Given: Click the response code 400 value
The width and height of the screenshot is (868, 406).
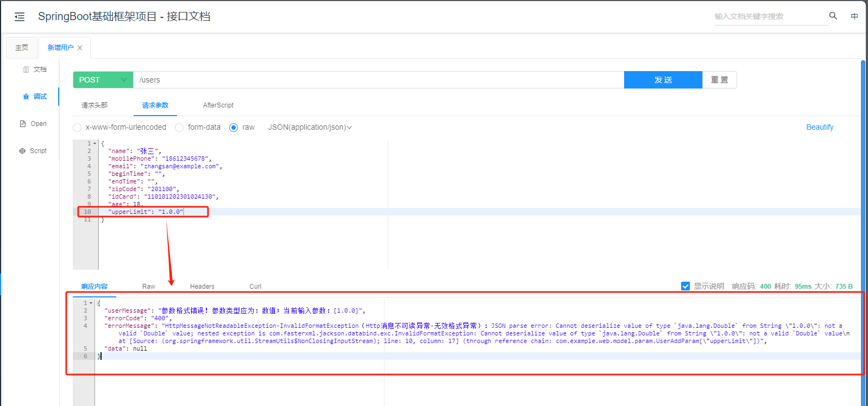Looking at the screenshot, I should 765,287.
